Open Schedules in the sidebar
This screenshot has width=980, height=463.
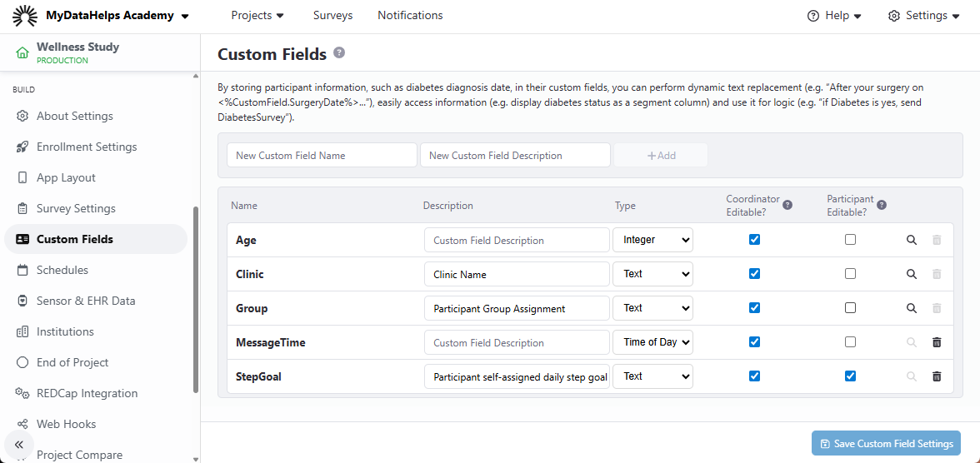tap(62, 270)
